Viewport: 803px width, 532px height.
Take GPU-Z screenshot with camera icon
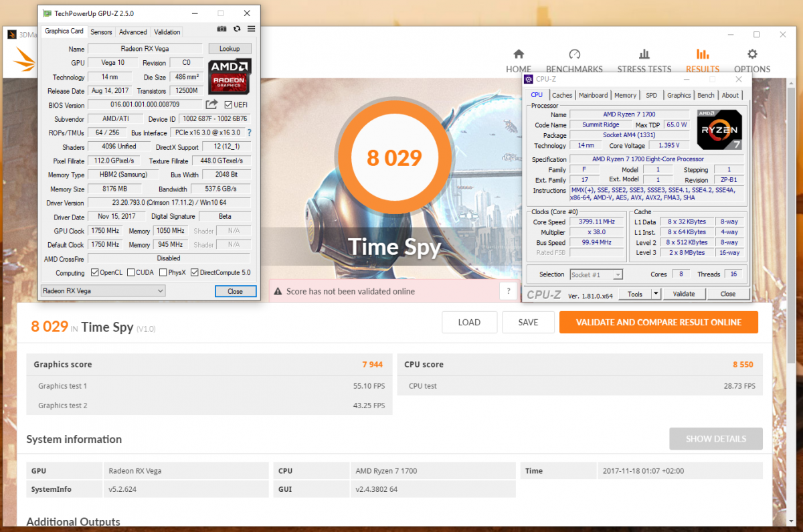click(x=222, y=29)
